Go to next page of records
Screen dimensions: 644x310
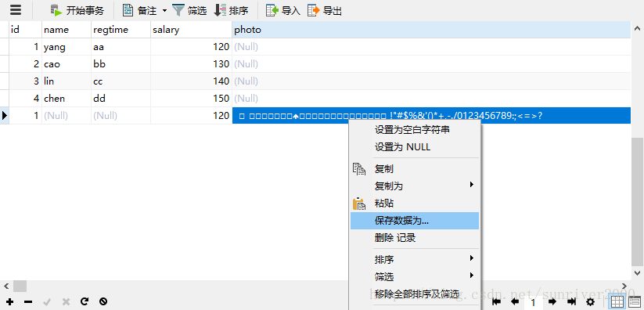[x=552, y=302]
